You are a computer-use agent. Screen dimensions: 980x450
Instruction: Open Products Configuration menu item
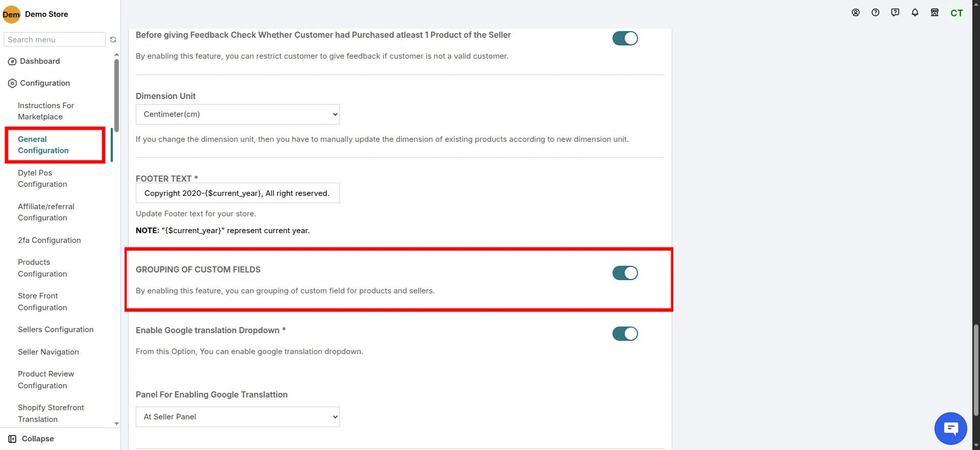[x=42, y=268]
